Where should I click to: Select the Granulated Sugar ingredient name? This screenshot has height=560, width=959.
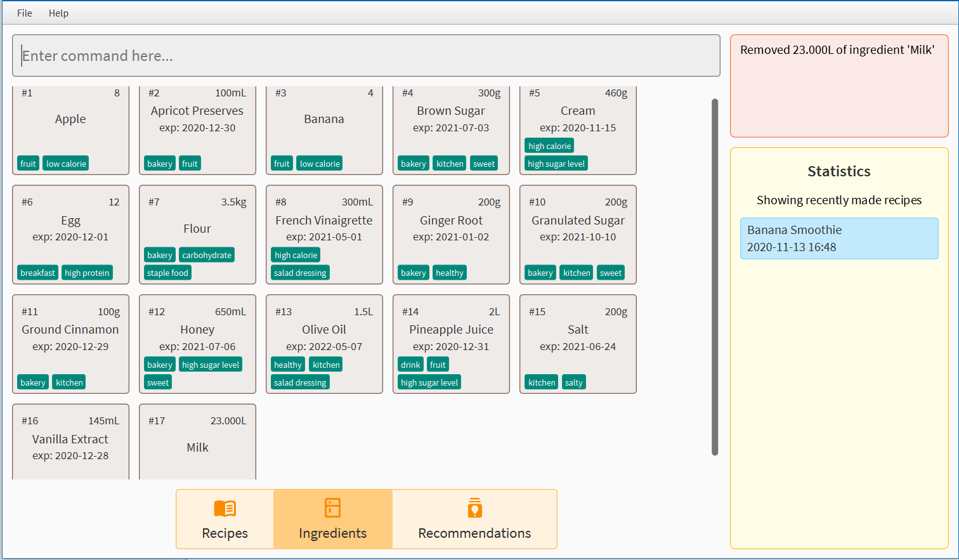(x=578, y=220)
